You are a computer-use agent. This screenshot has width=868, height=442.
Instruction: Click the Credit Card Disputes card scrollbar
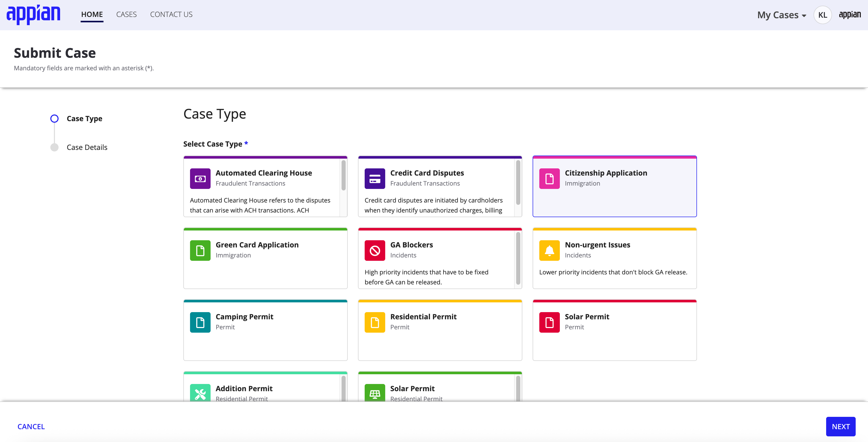click(x=518, y=182)
